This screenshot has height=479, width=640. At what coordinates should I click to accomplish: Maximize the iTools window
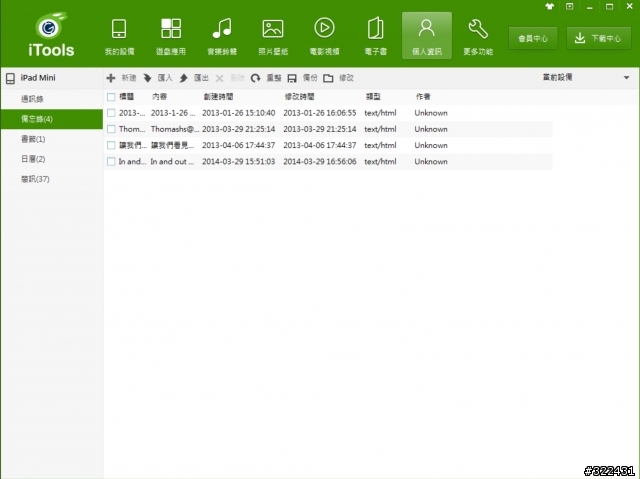(x=609, y=7)
